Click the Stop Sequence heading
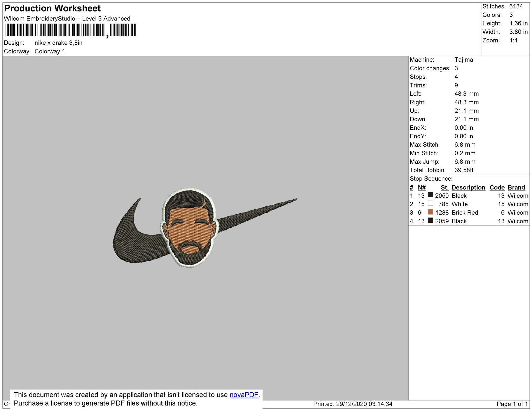The height and width of the screenshot is (411, 532). (x=431, y=179)
